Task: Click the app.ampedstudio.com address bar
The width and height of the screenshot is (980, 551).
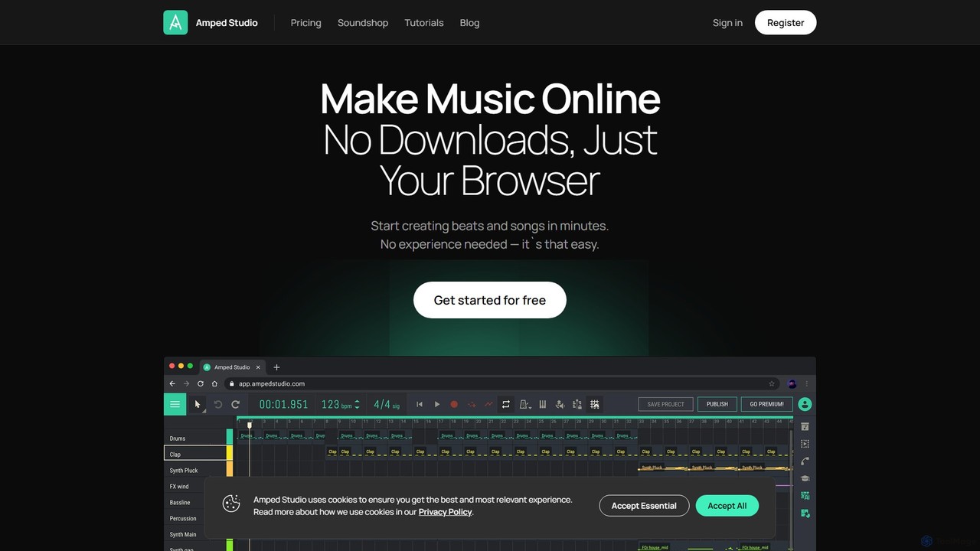Action: point(503,383)
